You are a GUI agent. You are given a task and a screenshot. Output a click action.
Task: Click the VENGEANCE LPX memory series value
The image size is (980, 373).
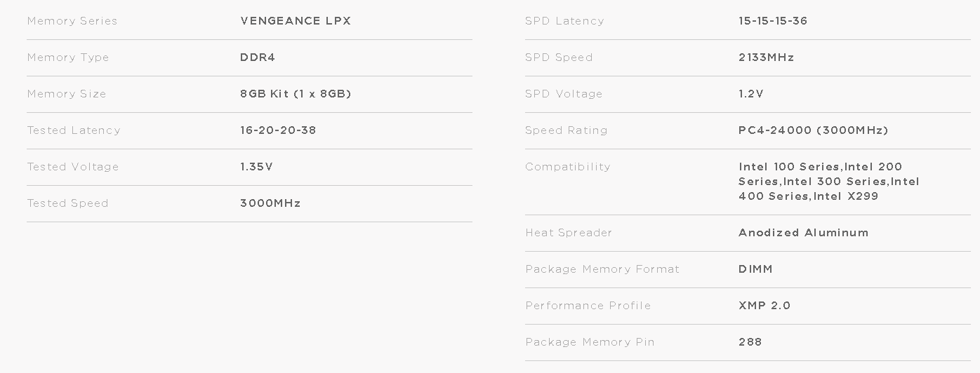296,21
